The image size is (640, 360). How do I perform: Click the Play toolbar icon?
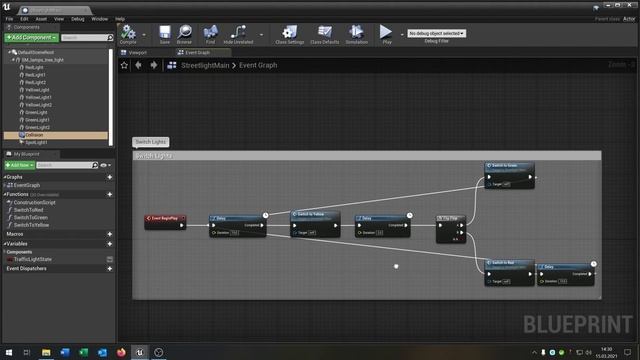click(386, 33)
